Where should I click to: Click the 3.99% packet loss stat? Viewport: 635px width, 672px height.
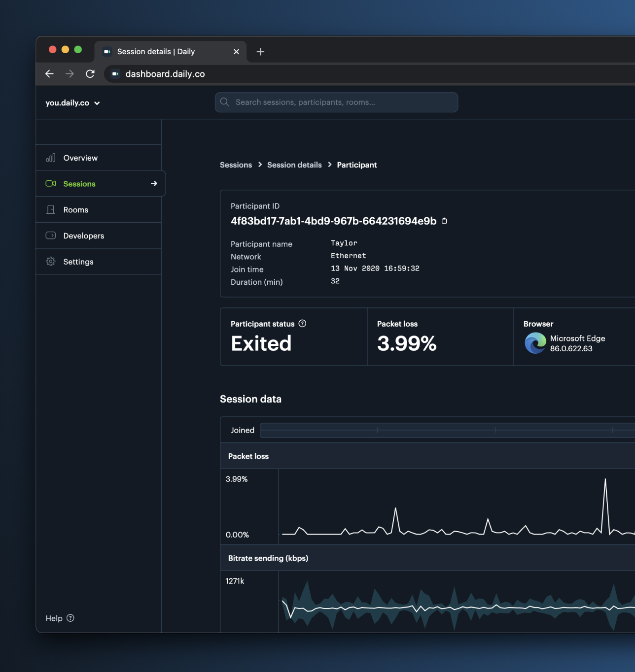click(407, 343)
